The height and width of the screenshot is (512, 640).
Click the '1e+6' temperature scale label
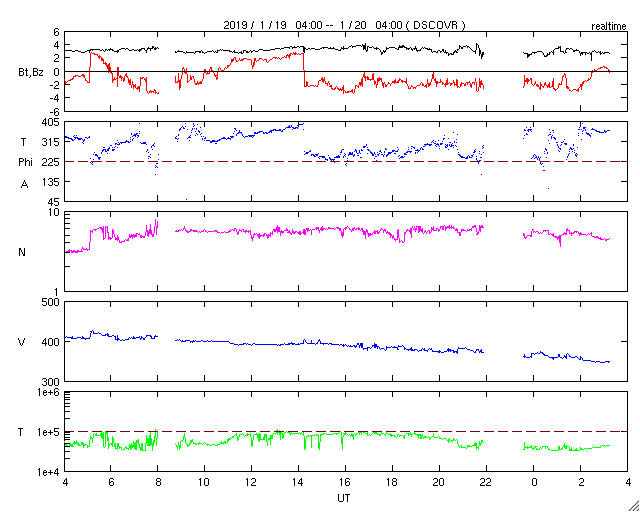click(x=50, y=393)
